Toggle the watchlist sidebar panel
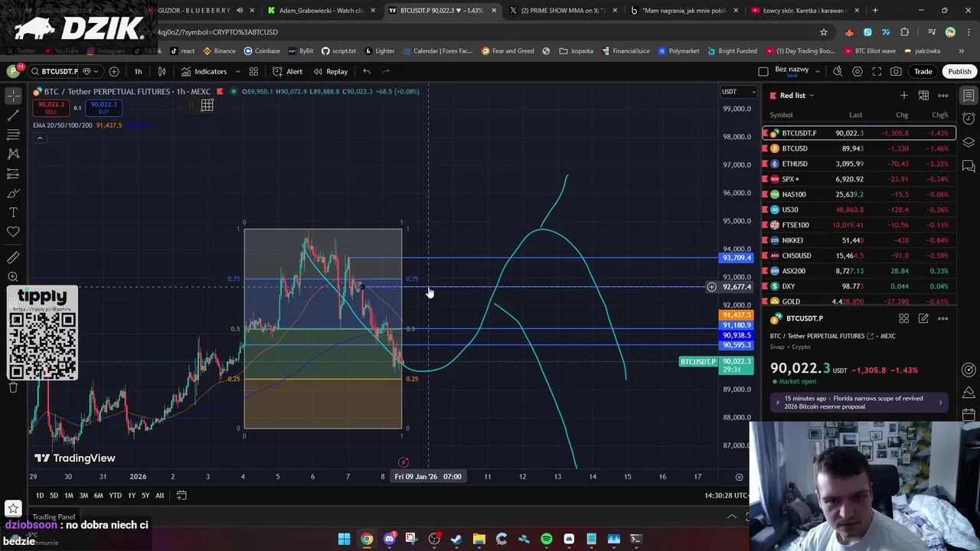The image size is (980, 551). (969, 96)
